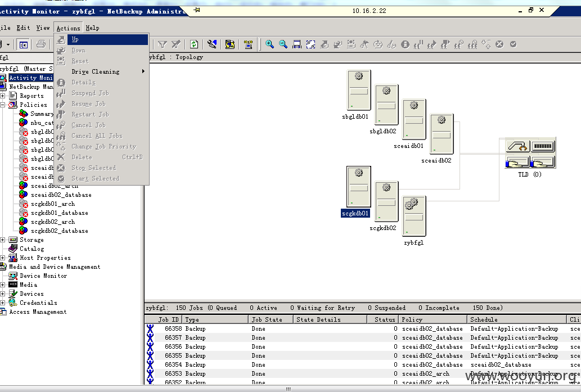Click the Stop Selected X toolbar icon
This screenshot has height=392, width=581.
pyautogui.click(x=499, y=44)
